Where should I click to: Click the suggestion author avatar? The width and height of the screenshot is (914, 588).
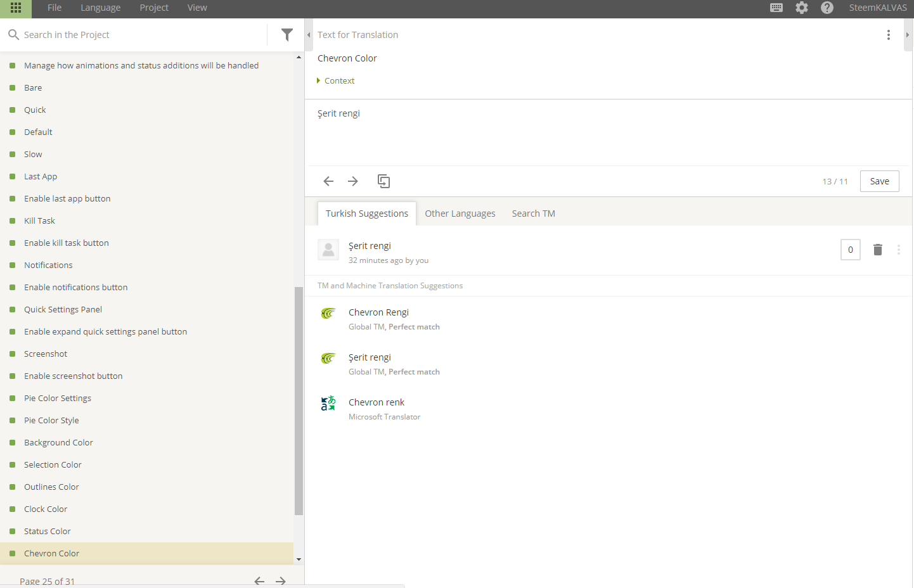click(328, 250)
